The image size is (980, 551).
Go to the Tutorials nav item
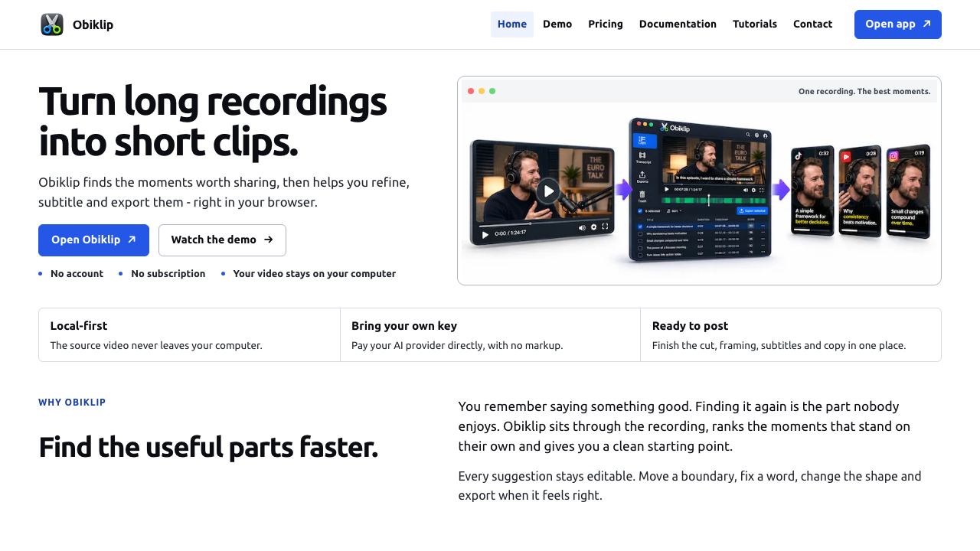coord(755,24)
